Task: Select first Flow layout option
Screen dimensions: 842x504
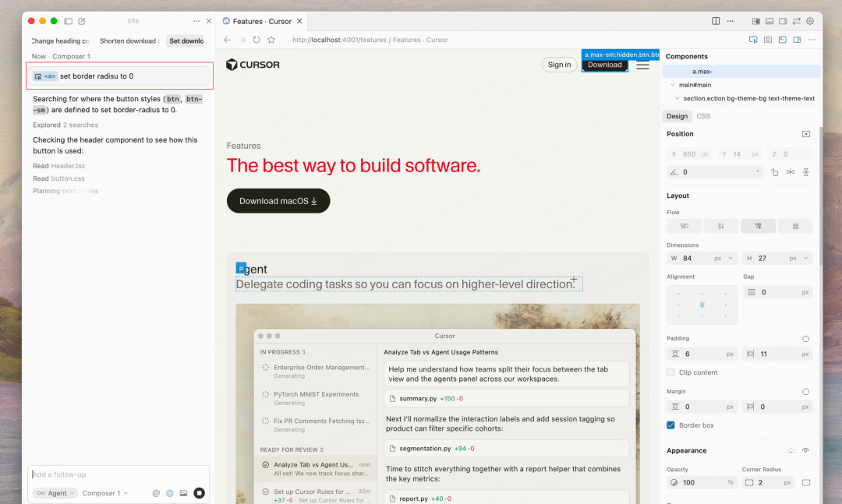Action: click(685, 226)
